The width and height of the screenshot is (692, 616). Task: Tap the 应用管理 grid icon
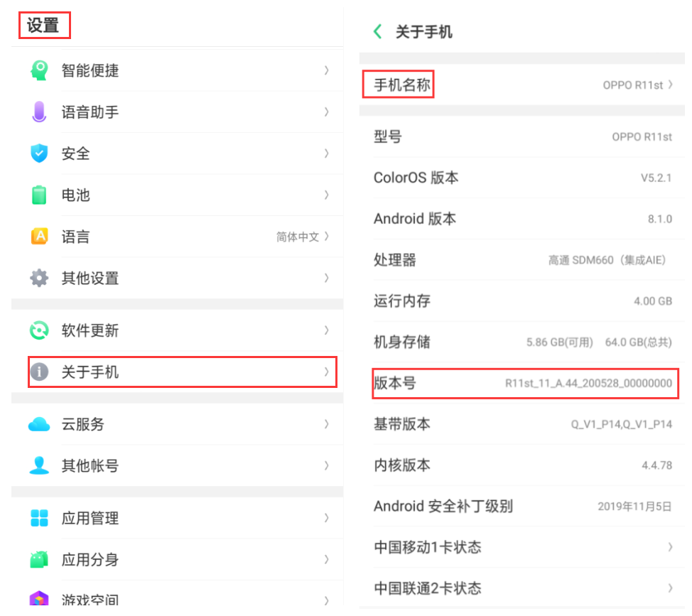coord(39,518)
